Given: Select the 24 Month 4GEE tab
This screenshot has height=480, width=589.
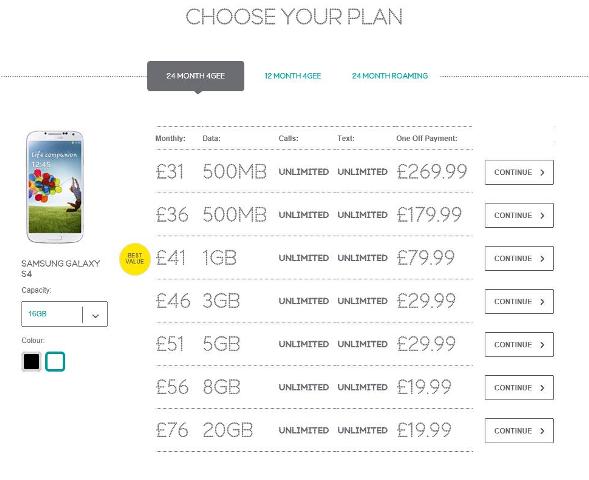Looking at the screenshot, I should click(195, 76).
